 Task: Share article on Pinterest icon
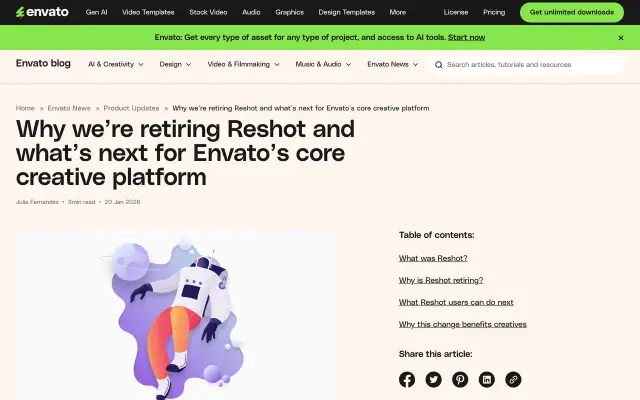[x=460, y=380]
